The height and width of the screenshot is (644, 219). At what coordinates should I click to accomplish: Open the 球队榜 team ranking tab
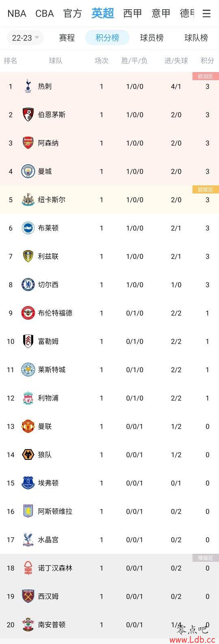point(196,38)
